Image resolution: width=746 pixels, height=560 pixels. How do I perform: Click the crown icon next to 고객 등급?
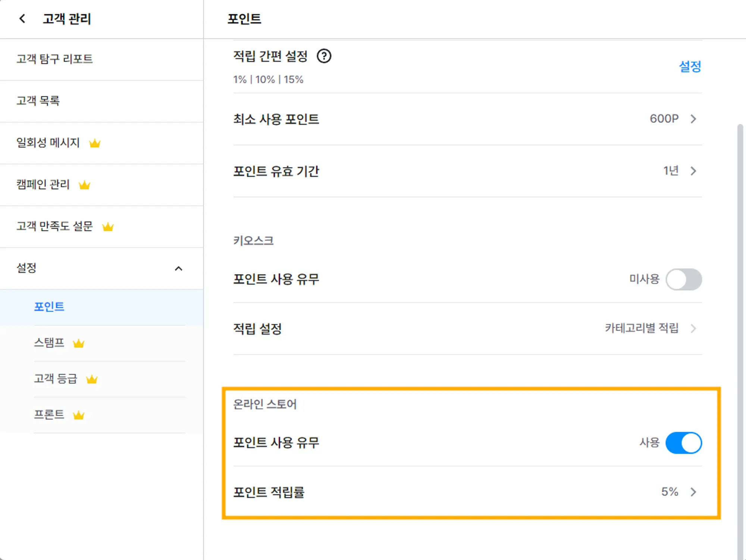tap(92, 379)
